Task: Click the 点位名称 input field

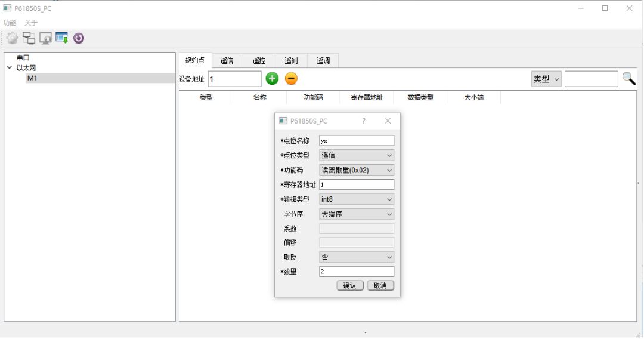Action: tap(357, 141)
